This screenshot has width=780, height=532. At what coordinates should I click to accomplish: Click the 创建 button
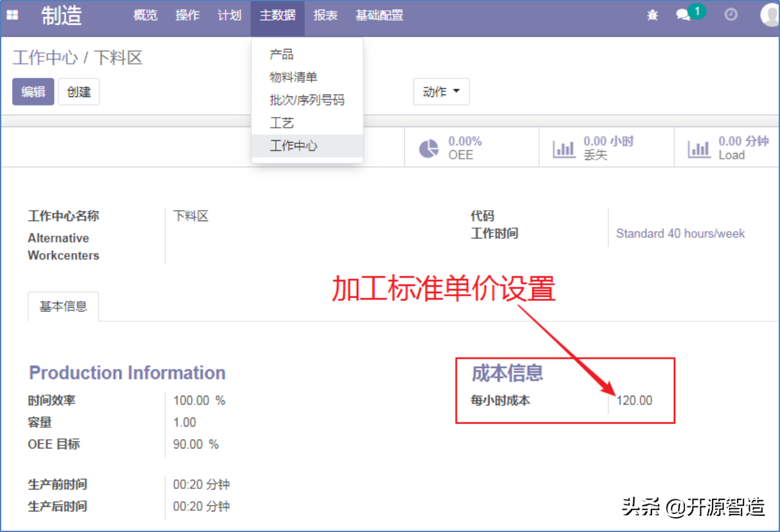78,92
